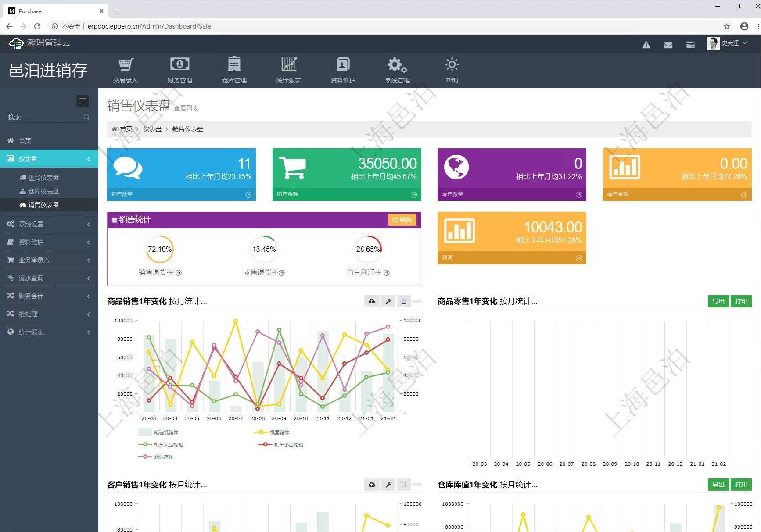Click the search magnifier icon in sidebar
Image resolution: width=761 pixels, height=532 pixels.
[86, 117]
